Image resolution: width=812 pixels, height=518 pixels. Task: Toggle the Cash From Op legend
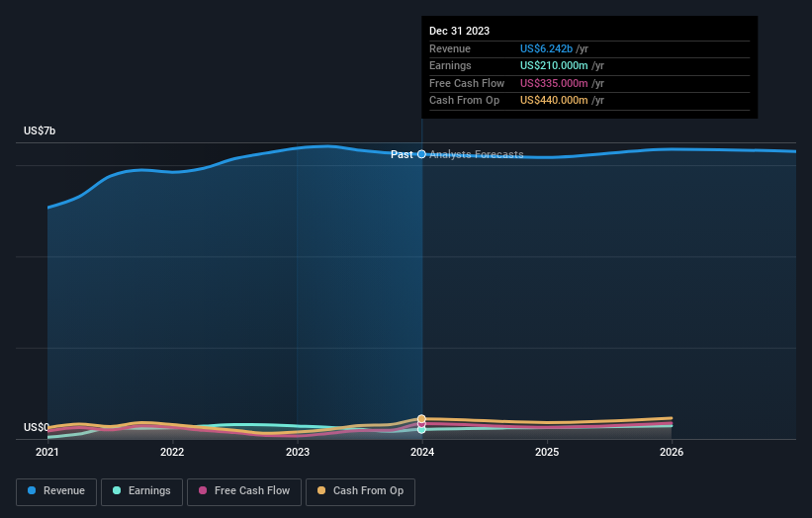tap(360, 491)
